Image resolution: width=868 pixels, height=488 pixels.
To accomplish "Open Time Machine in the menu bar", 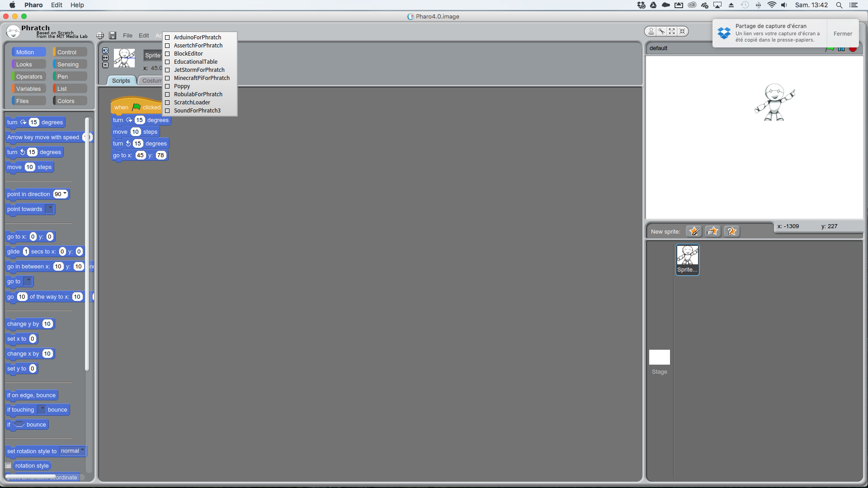I will pos(745,5).
